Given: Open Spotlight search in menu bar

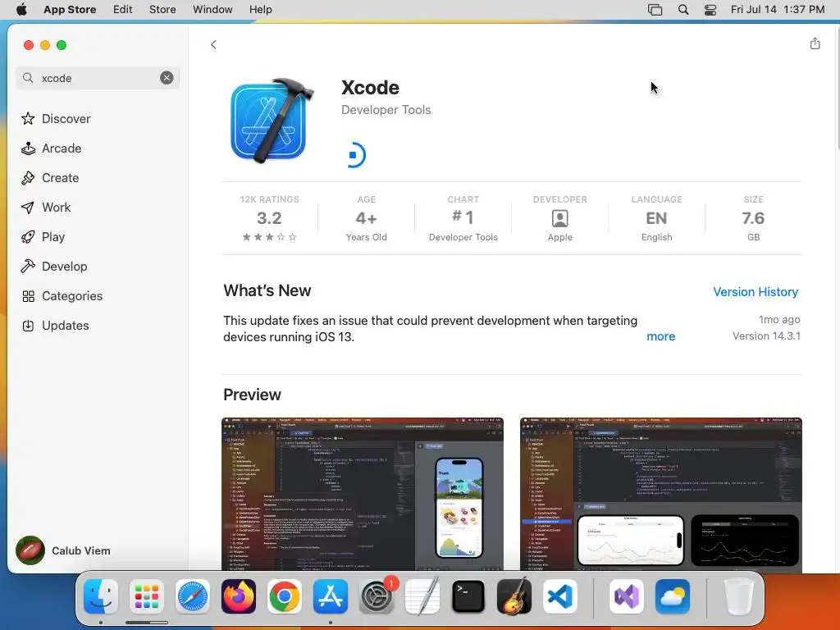Looking at the screenshot, I should [x=683, y=10].
